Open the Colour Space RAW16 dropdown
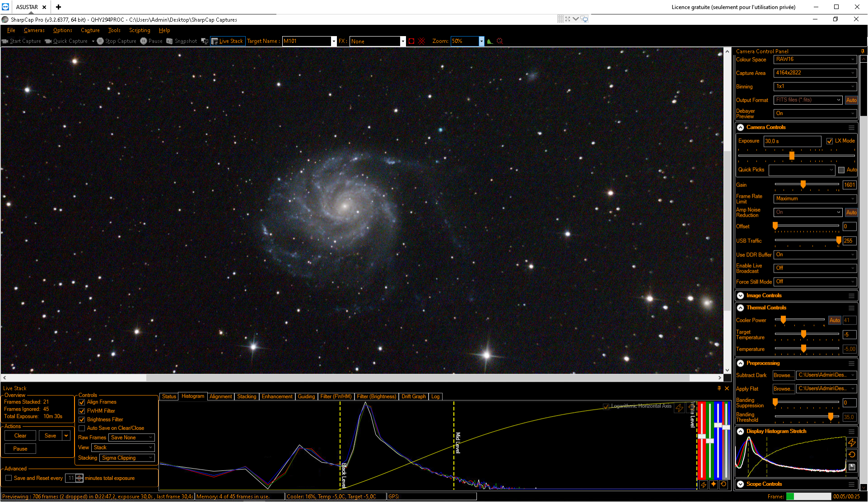This screenshot has height=502, width=868. [x=815, y=59]
